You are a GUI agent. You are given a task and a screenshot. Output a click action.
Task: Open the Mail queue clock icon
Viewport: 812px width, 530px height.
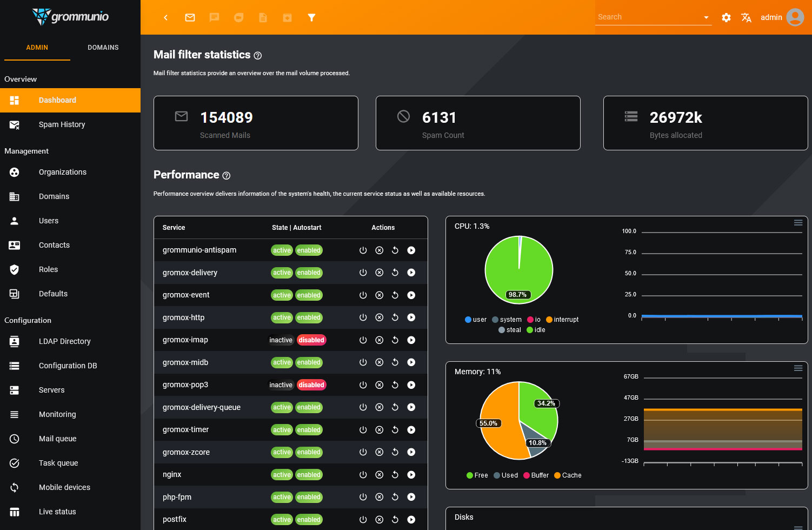[14, 439]
